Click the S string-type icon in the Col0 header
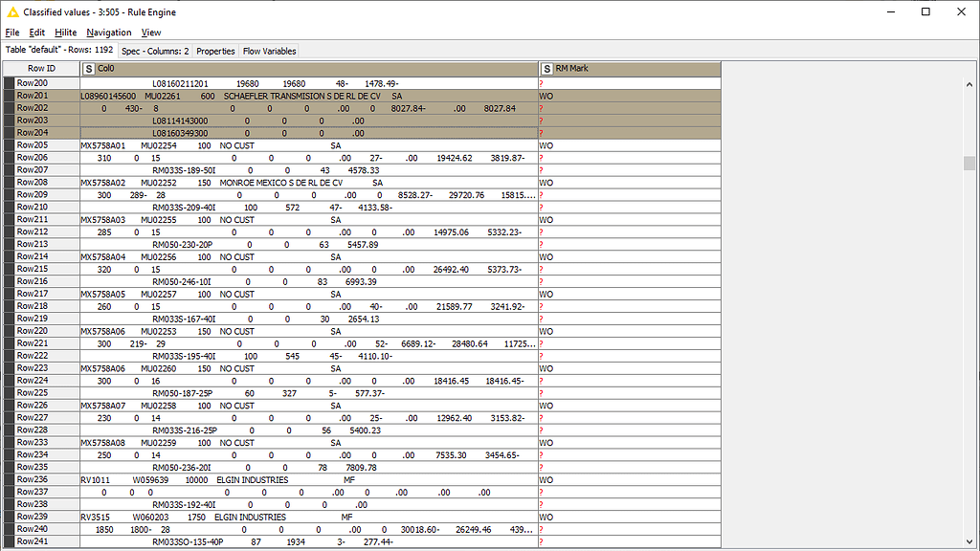Screen dimensions: 980x551 pyautogui.click(x=88, y=68)
